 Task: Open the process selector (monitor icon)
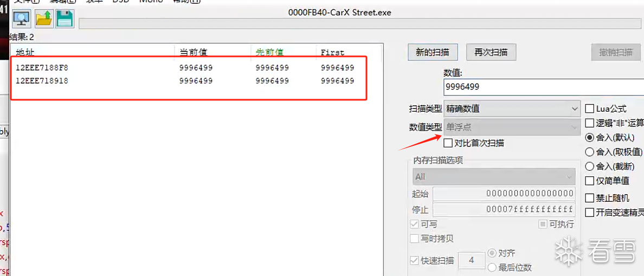21,18
